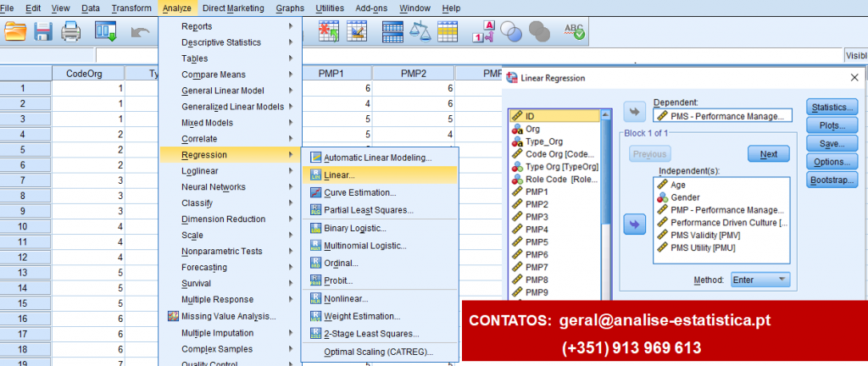Expand the Descriptive Statistics submenu
The height and width of the screenshot is (366, 868).
231,42
